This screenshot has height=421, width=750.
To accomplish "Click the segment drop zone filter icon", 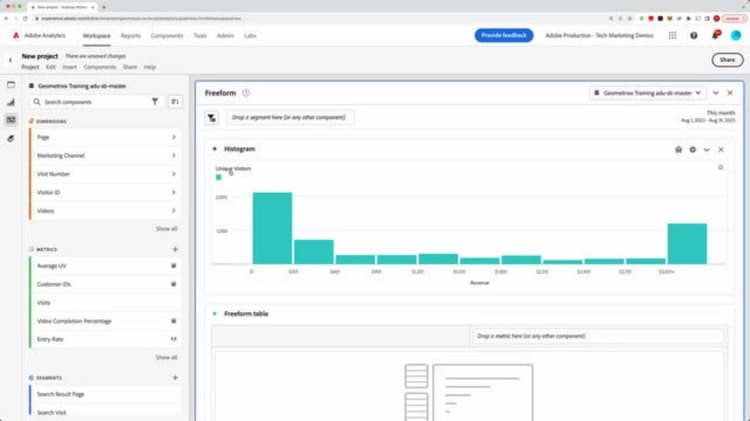I will 211,118.
